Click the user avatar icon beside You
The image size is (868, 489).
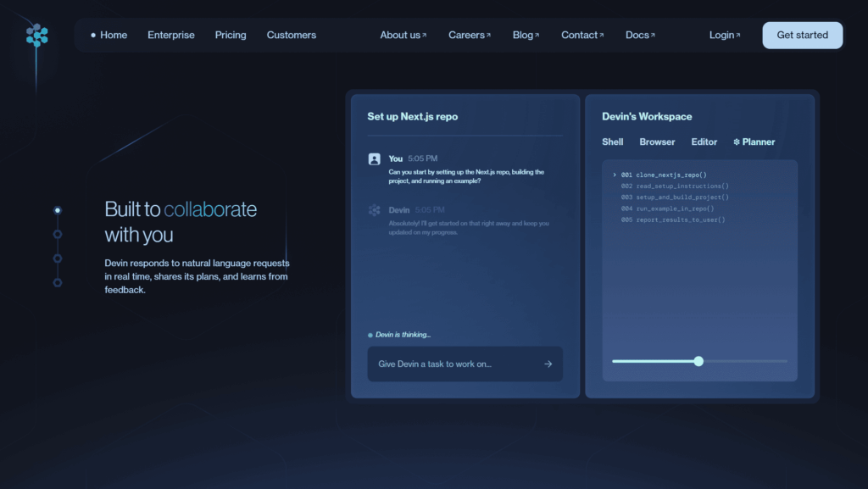click(375, 158)
